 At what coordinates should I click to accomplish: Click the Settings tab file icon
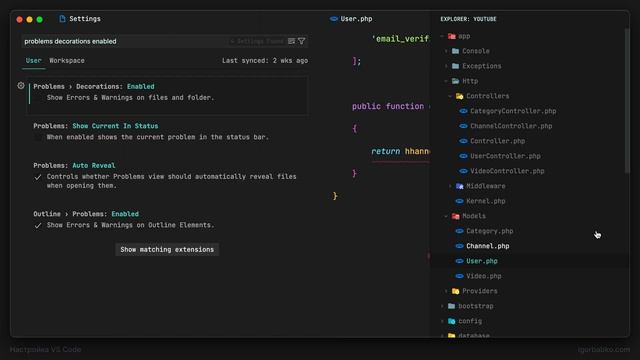tap(62, 19)
